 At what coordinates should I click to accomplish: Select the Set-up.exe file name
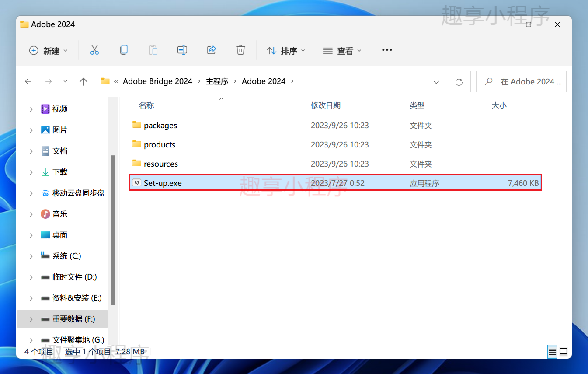[x=163, y=183]
